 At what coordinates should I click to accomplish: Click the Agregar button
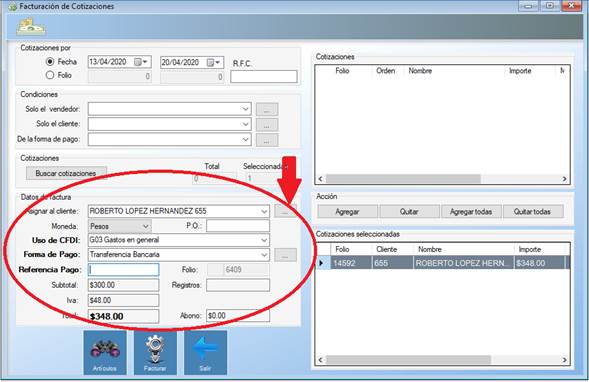[347, 211]
